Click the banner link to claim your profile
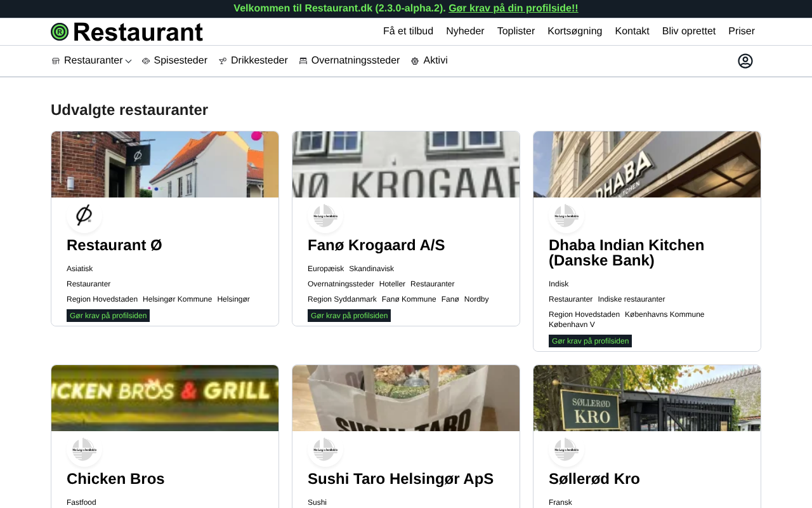This screenshot has height=508, width=812. tap(513, 8)
